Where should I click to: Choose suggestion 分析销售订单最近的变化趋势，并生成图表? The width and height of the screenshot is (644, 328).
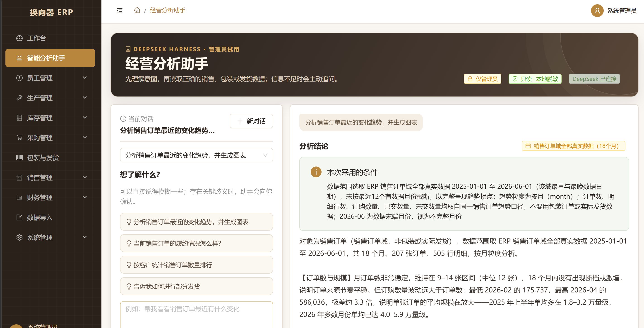[197, 222]
